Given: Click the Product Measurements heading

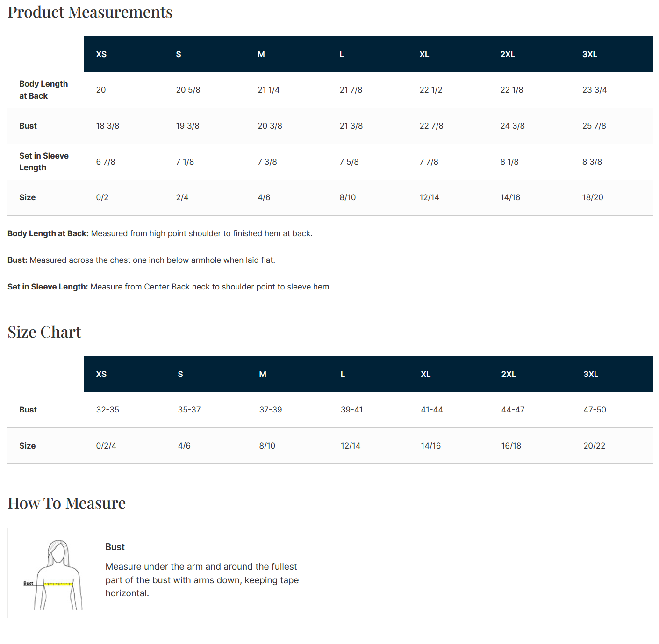Looking at the screenshot, I should [x=90, y=12].
